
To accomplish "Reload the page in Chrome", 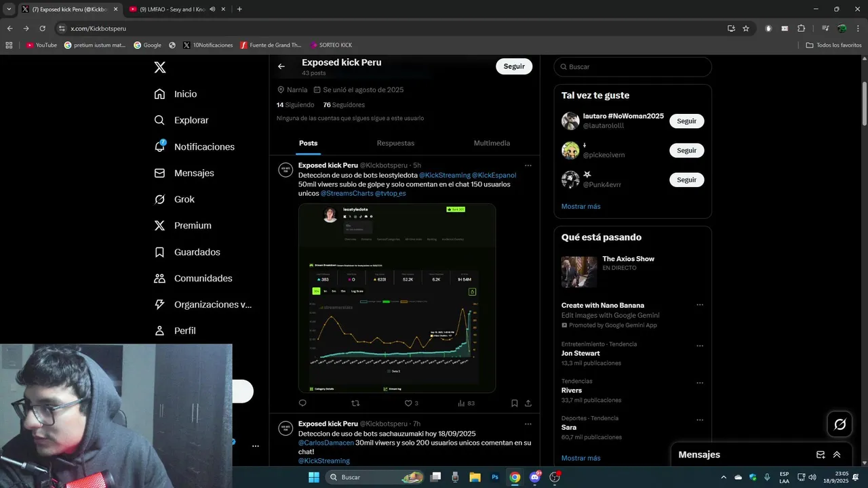I will (x=43, y=28).
